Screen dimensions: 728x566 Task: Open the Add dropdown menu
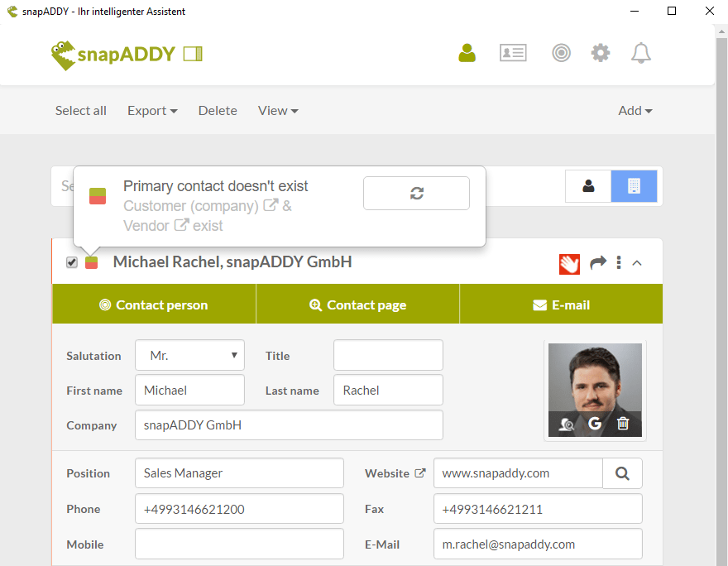point(634,110)
